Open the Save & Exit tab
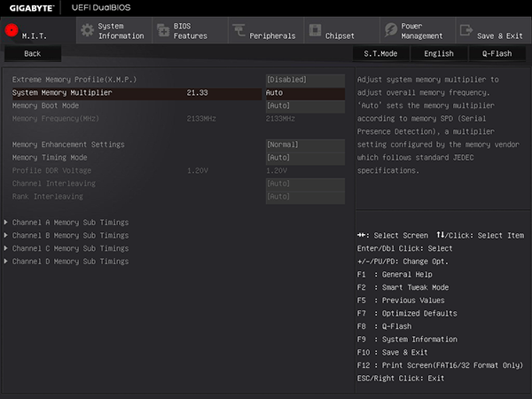532x399 pixels. 494,30
